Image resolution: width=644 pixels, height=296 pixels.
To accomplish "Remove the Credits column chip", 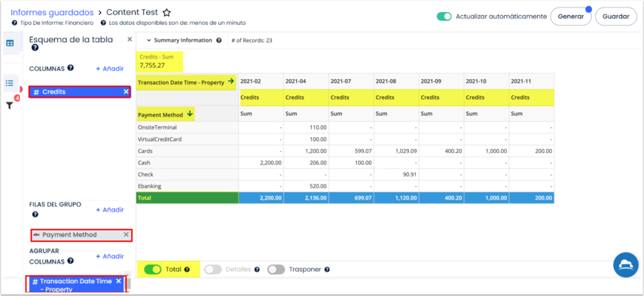I will coord(126,92).
